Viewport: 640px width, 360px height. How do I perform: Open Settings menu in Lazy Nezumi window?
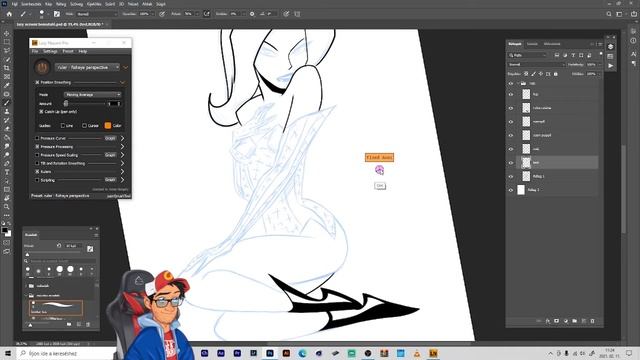(50, 51)
